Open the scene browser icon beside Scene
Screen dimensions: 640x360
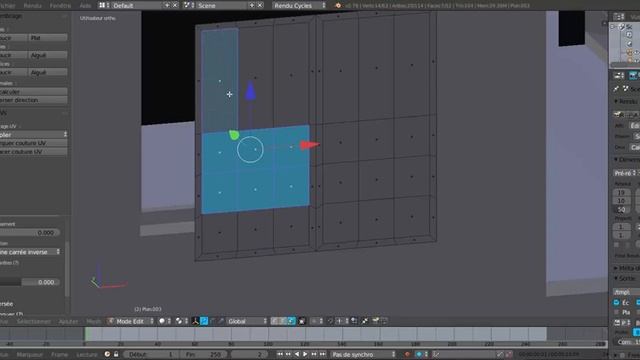pos(189,5)
